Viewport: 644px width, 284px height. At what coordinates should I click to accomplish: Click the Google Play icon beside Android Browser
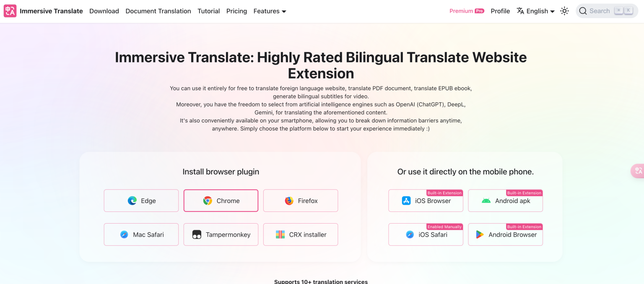(480, 234)
